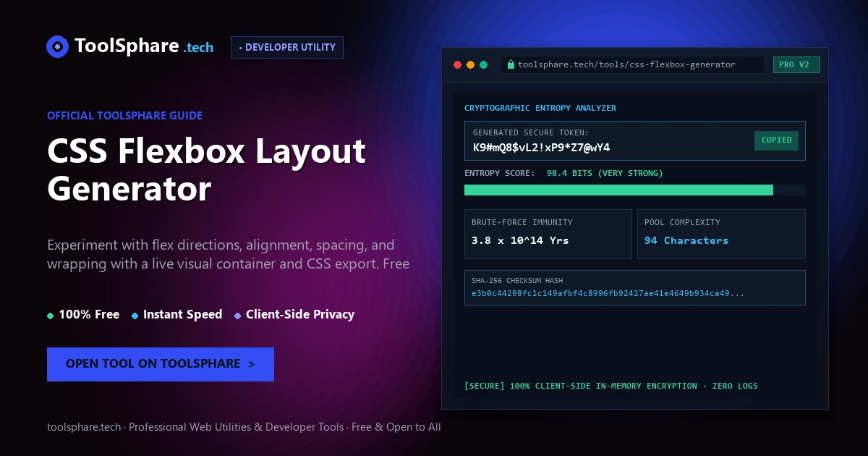Click the Brute-Force Immunity label
This screenshot has height=456, width=868.
pos(522,222)
